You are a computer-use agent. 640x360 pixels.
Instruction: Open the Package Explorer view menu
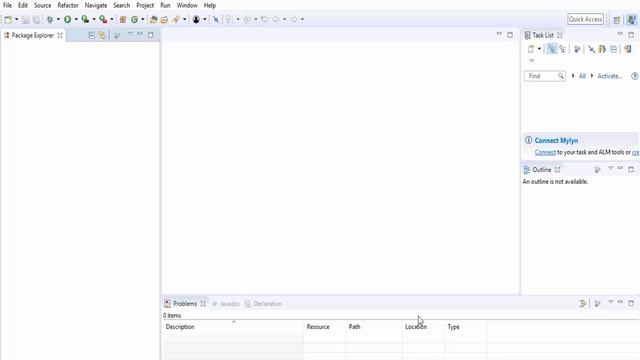tap(130, 34)
